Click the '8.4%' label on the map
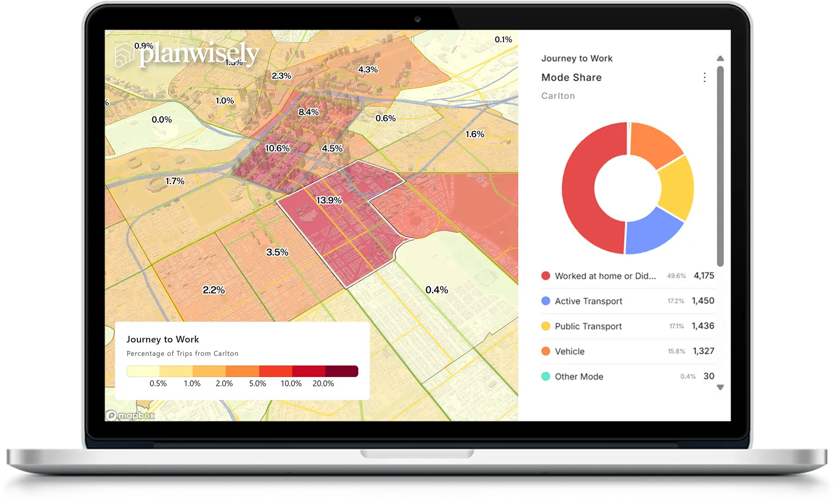 (x=309, y=112)
